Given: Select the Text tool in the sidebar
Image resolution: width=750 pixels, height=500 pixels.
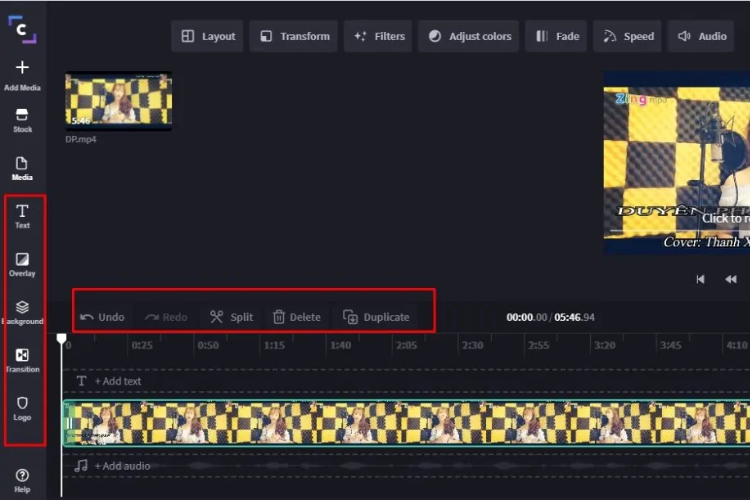Looking at the screenshot, I should [x=22, y=216].
